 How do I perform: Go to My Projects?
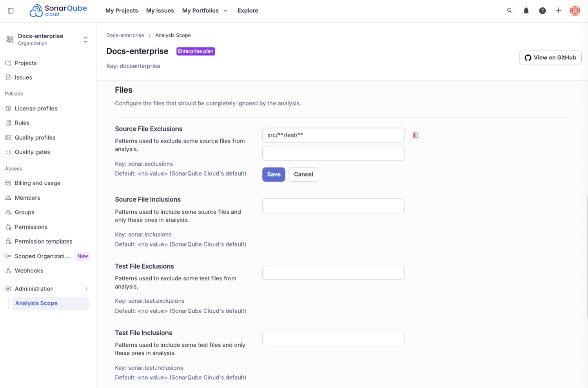point(122,11)
